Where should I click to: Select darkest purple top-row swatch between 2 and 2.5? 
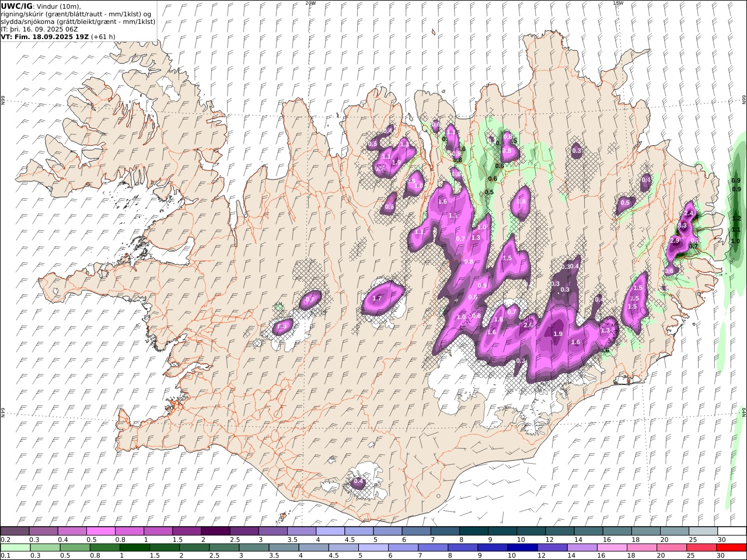click(x=215, y=531)
